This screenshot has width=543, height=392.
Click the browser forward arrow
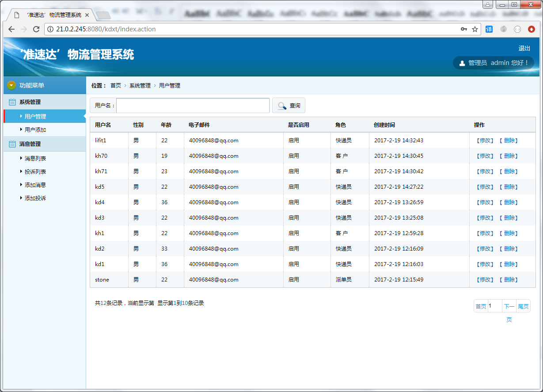[24, 29]
